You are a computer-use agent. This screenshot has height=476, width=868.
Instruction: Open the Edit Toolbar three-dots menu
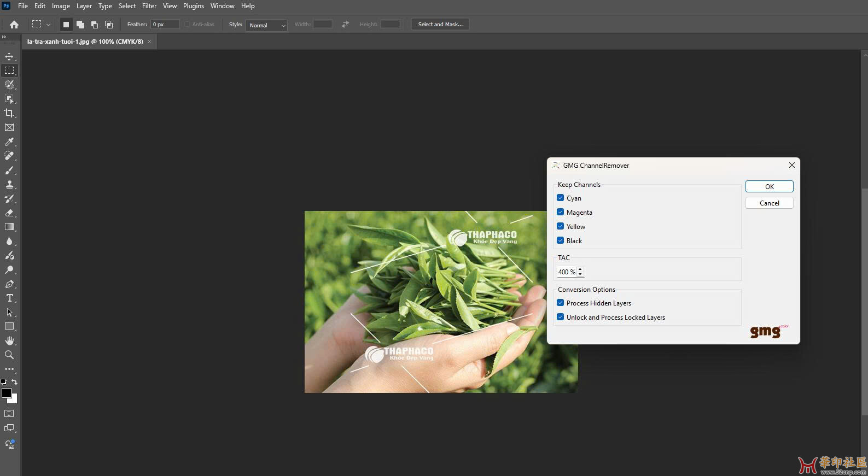pyautogui.click(x=9, y=369)
